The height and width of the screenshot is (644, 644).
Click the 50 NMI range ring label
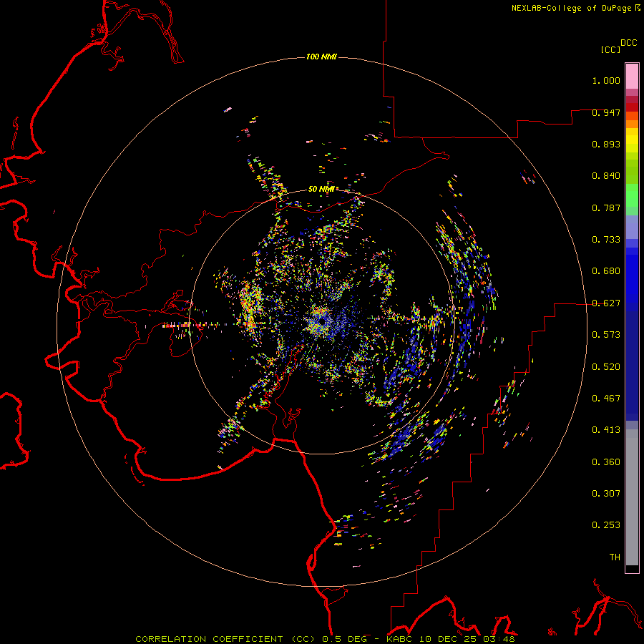point(321,189)
